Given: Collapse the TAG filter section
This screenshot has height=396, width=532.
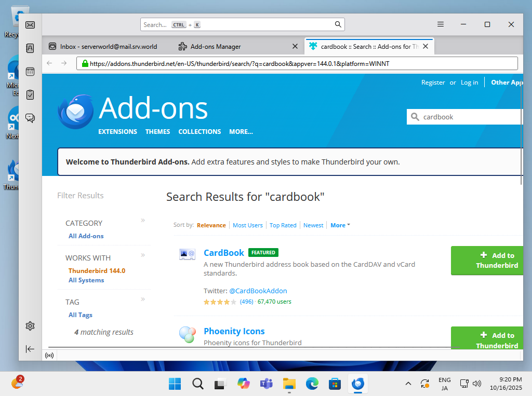Looking at the screenshot, I should 143,299.
